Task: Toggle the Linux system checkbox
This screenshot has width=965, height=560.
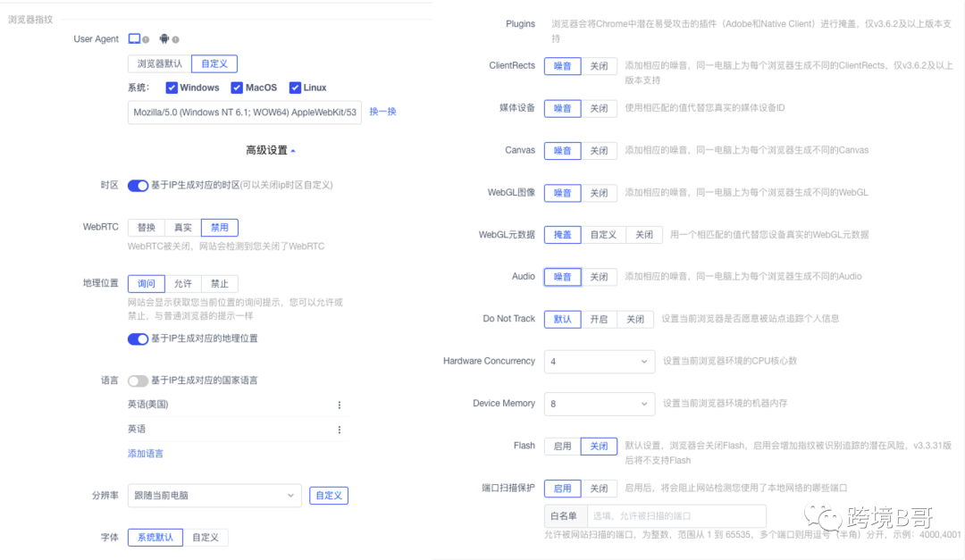Action: click(x=296, y=88)
